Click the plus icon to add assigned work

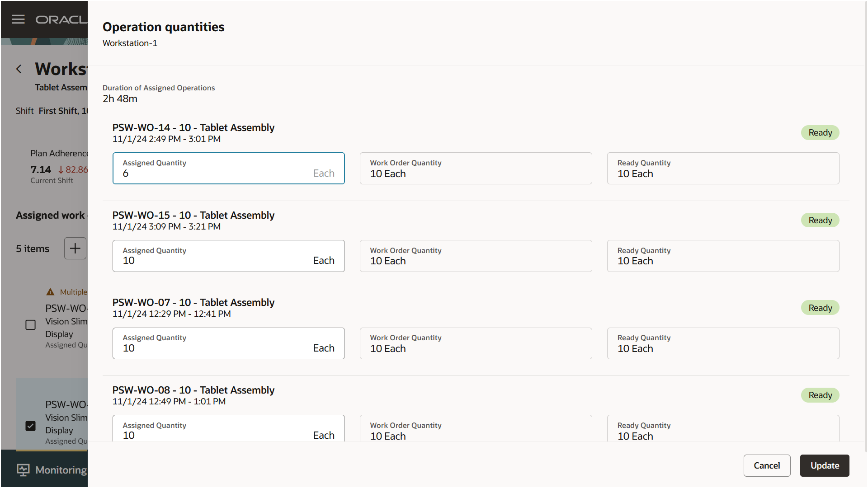[75, 249]
